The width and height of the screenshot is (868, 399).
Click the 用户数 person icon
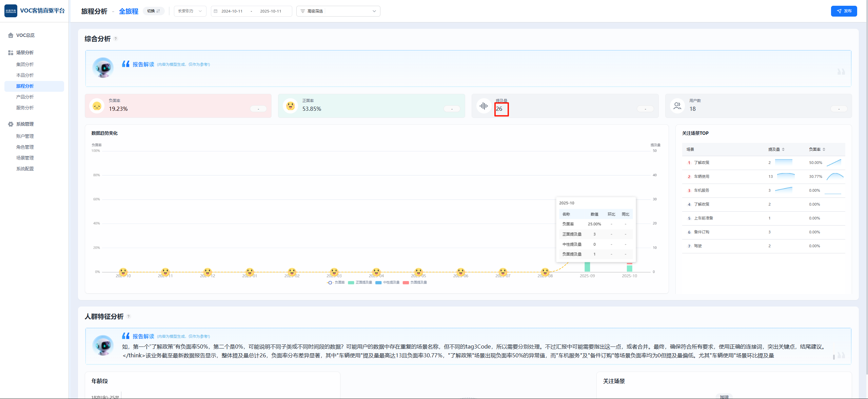click(677, 106)
